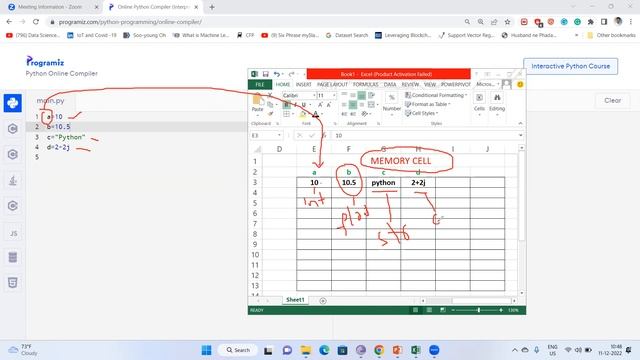640x360 pixels.
Task: Switch to Excel PAGE LAYOUT tab
Action: (332, 84)
